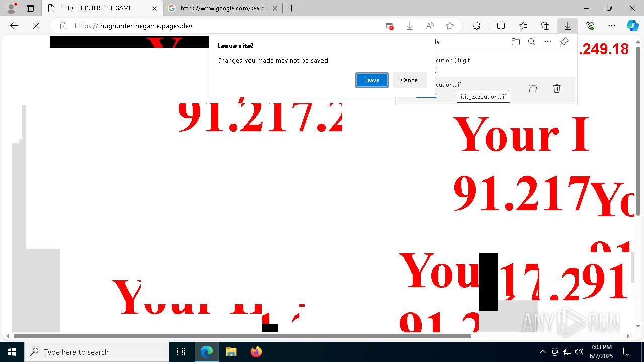Open the tab actions menu icon
644x362 pixels.
pyautogui.click(x=30, y=8)
